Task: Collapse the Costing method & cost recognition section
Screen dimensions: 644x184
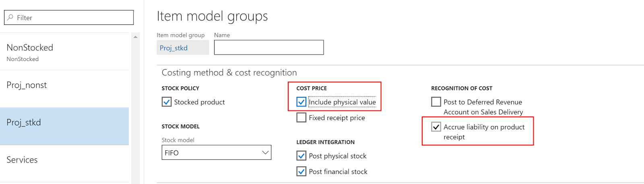Action: tap(229, 73)
